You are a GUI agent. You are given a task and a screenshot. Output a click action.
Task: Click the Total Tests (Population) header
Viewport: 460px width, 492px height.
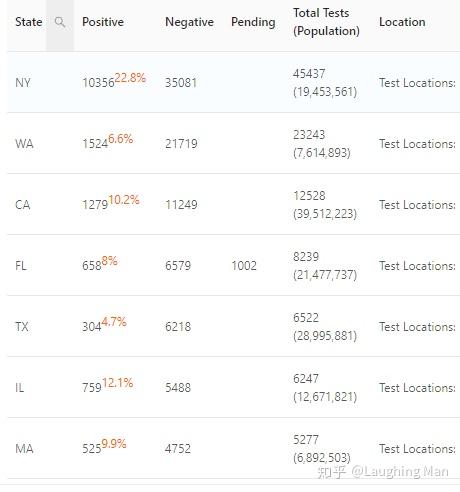coord(326,22)
